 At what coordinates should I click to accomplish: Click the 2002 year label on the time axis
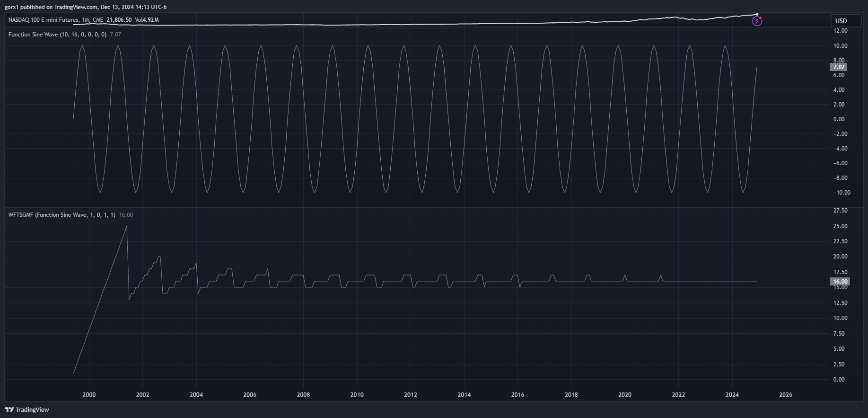coord(142,395)
